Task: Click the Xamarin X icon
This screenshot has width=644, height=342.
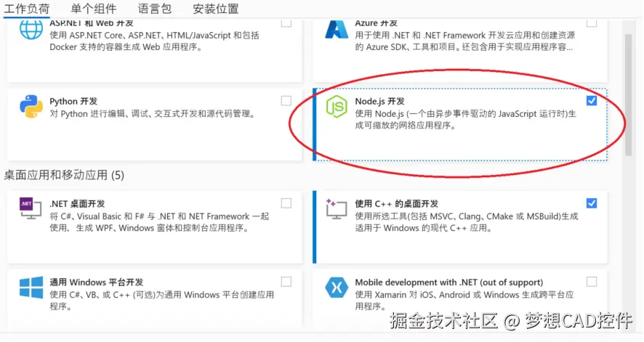Action: [337, 287]
